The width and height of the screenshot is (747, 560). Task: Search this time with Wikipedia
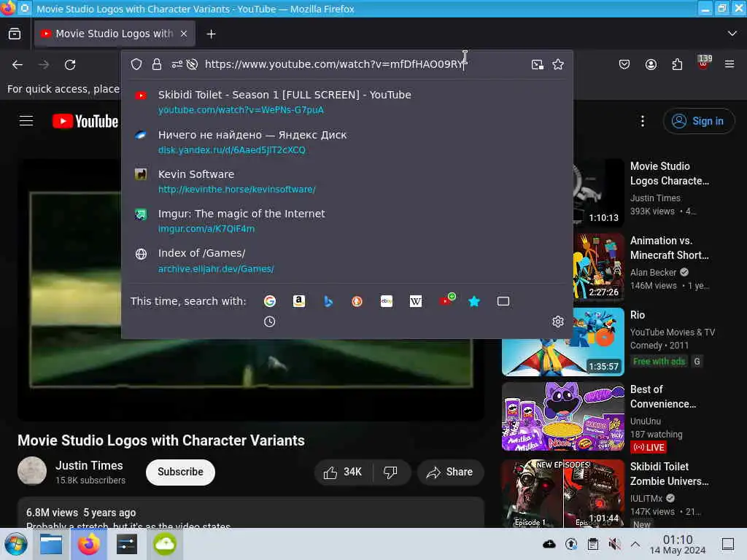415,301
